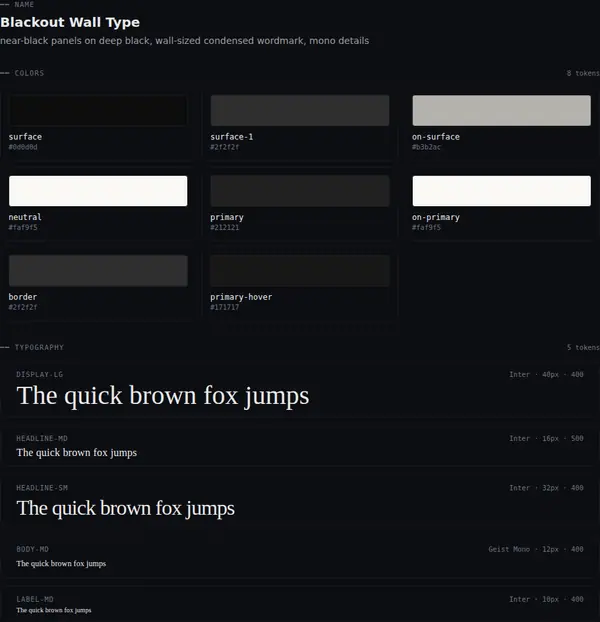This screenshot has height=622, width=600.
Task: Click the 'Blackout Wall Type' title
Action: tap(70, 22)
